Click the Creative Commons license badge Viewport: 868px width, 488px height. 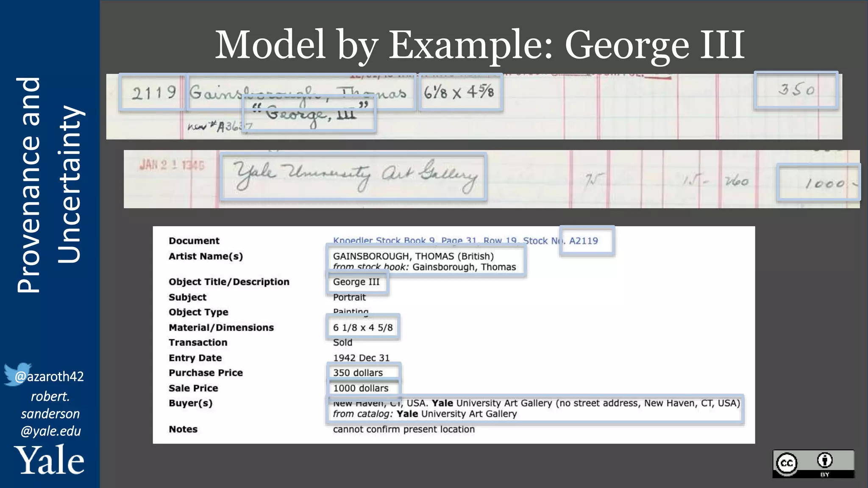tap(813, 464)
